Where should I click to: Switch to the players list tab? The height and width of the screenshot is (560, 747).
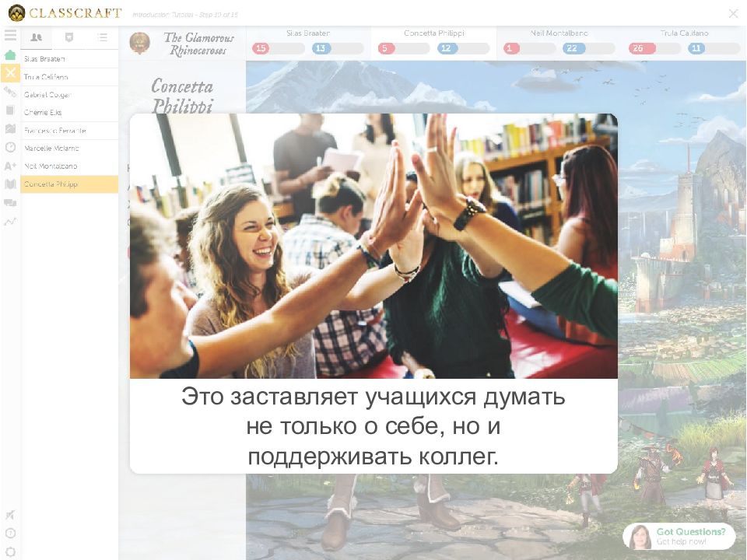coord(37,37)
